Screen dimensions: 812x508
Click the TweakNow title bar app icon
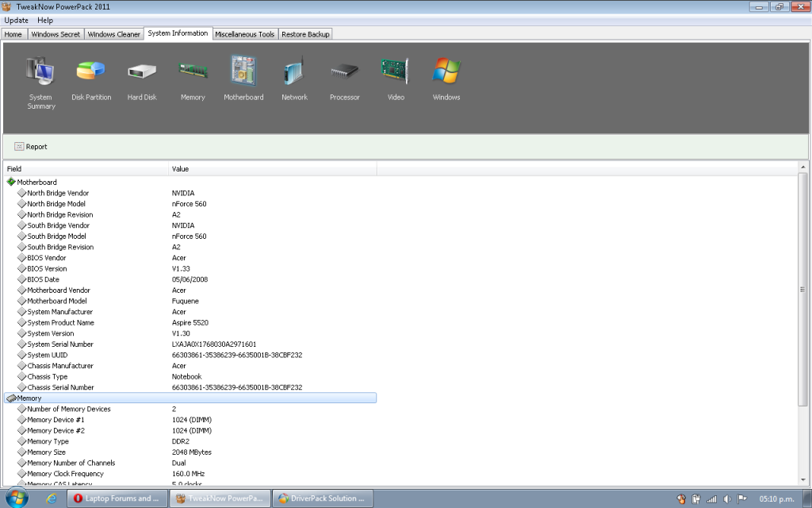6,6
